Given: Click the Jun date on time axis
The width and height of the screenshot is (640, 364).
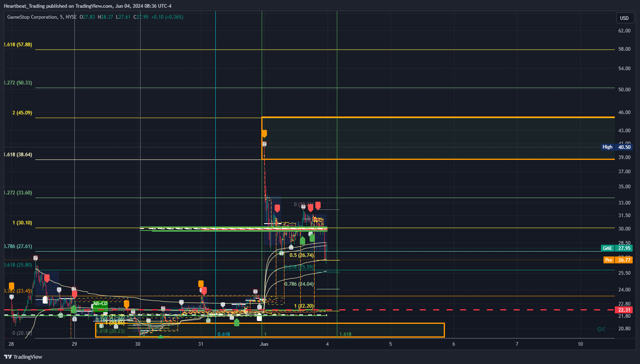Looking at the screenshot, I should (x=264, y=344).
